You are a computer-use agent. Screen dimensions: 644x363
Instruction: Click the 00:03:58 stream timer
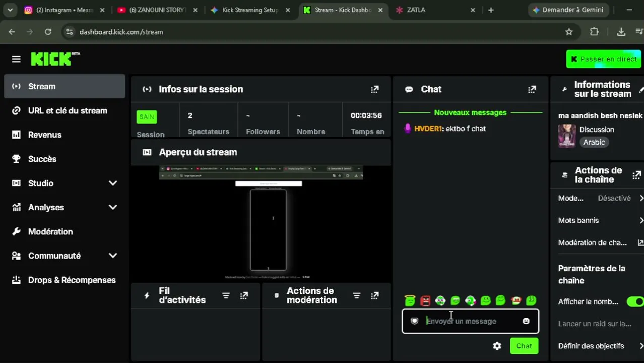(x=366, y=115)
